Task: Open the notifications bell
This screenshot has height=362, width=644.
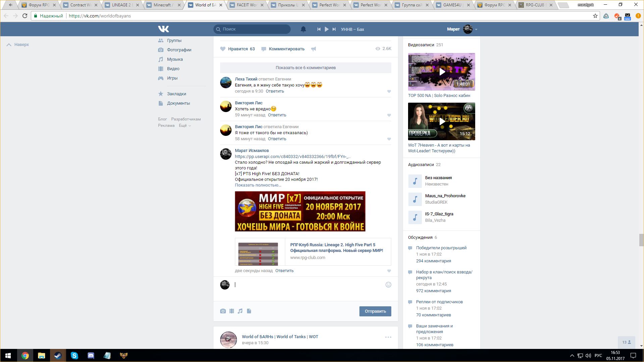Action: tap(303, 29)
